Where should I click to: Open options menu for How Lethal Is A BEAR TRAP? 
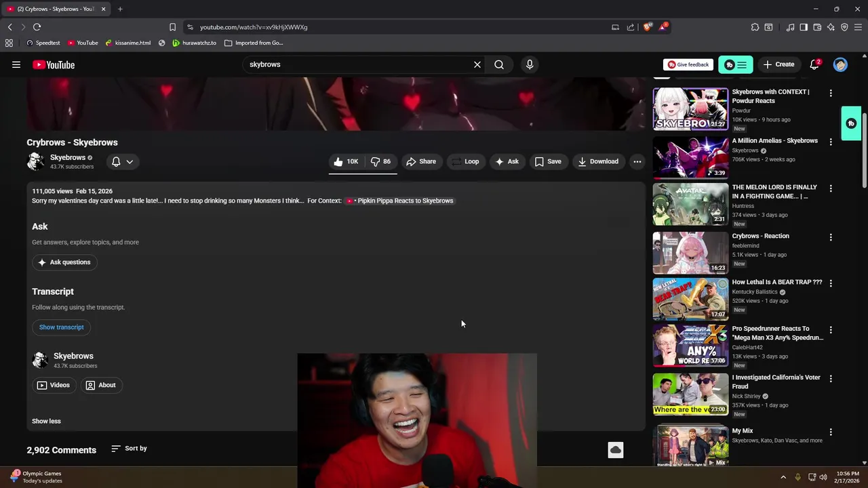[831, 283]
